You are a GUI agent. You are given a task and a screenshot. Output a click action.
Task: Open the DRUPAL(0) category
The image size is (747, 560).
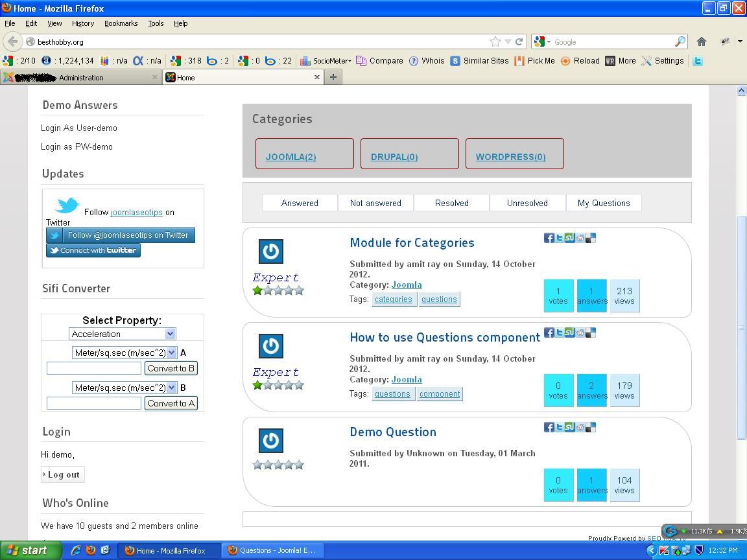(x=394, y=157)
